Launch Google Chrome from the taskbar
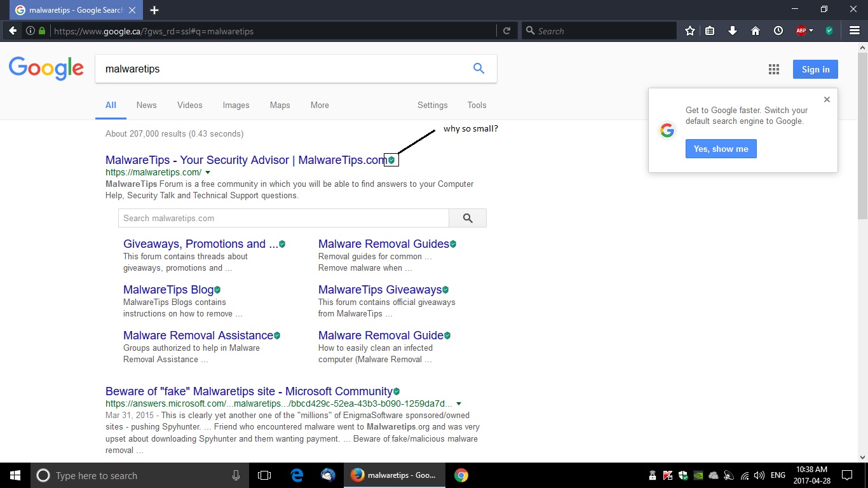Image resolution: width=868 pixels, height=488 pixels. [461, 475]
